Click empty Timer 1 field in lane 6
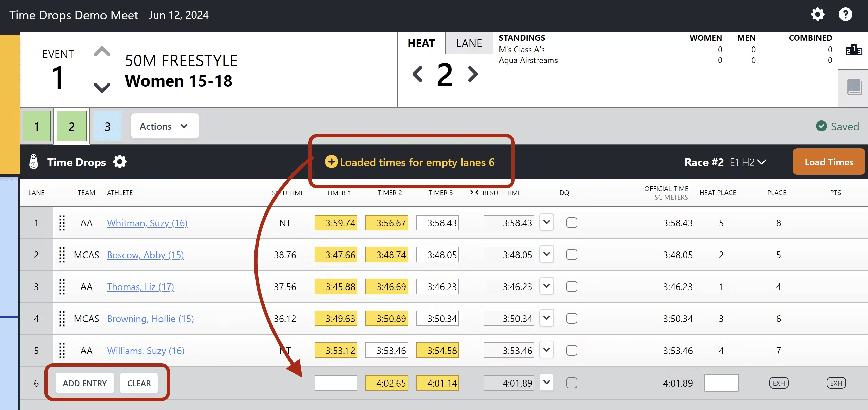The width and height of the screenshot is (868, 410). (x=336, y=383)
